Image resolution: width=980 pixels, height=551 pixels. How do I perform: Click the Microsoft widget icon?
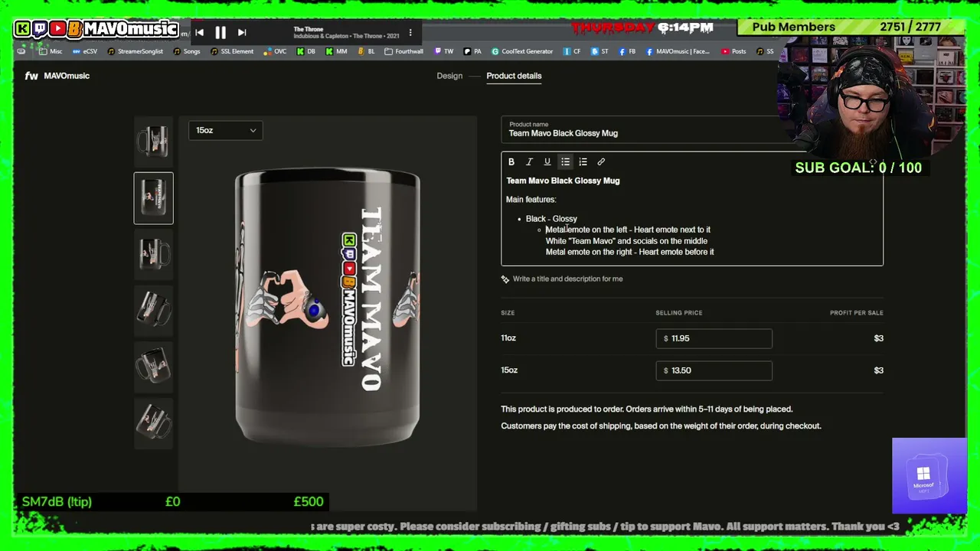(x=929, y=475)
